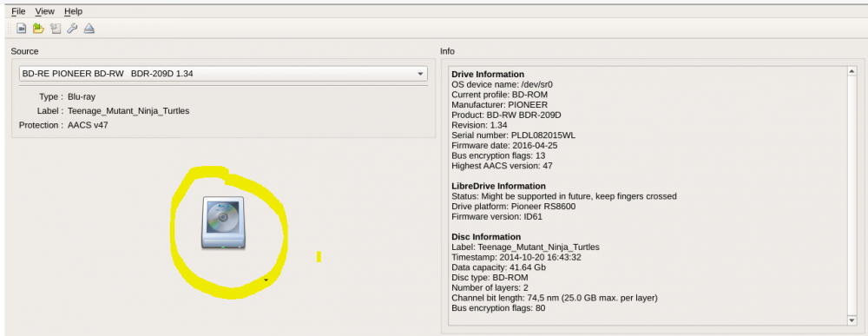Click the folder with green arrow toolbar icon
The height and width of the screenshot is (336, 868).
point(38,29)
